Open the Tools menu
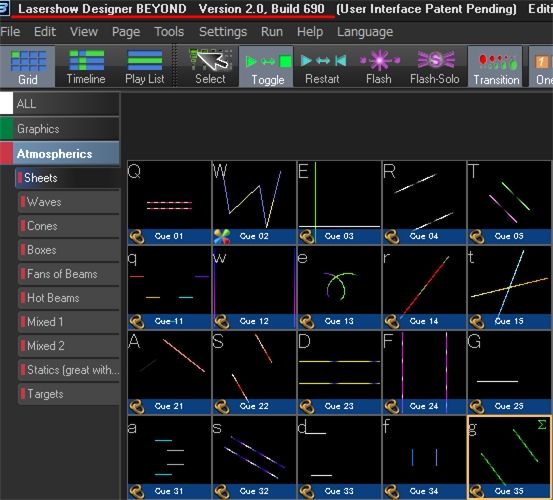Viewport: 553px width, 500px height. (x=169, y=32)
